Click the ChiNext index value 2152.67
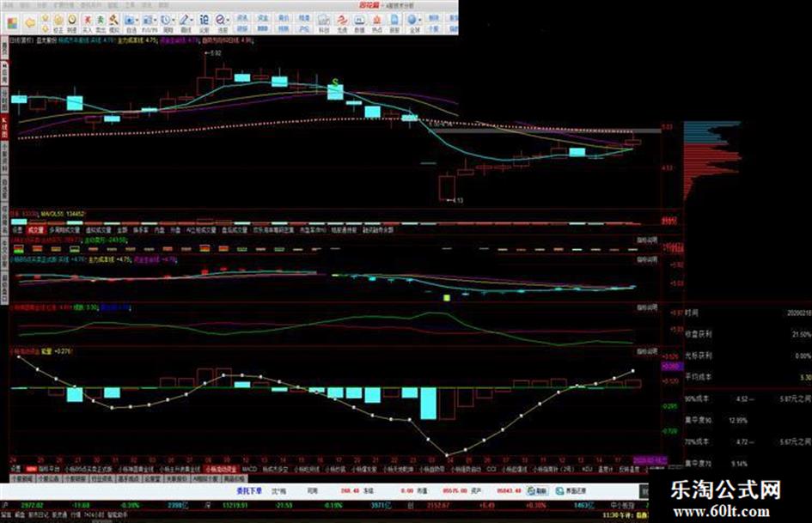 point(437,505)
